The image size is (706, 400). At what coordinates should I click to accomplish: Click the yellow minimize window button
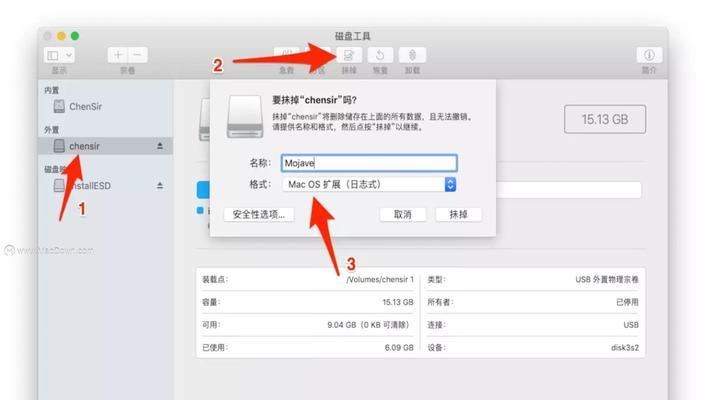pos(61,36)
